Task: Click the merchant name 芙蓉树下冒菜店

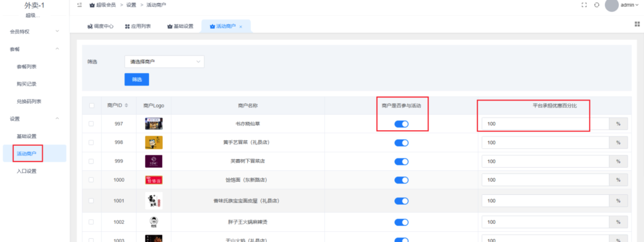Action: [248, 161]
